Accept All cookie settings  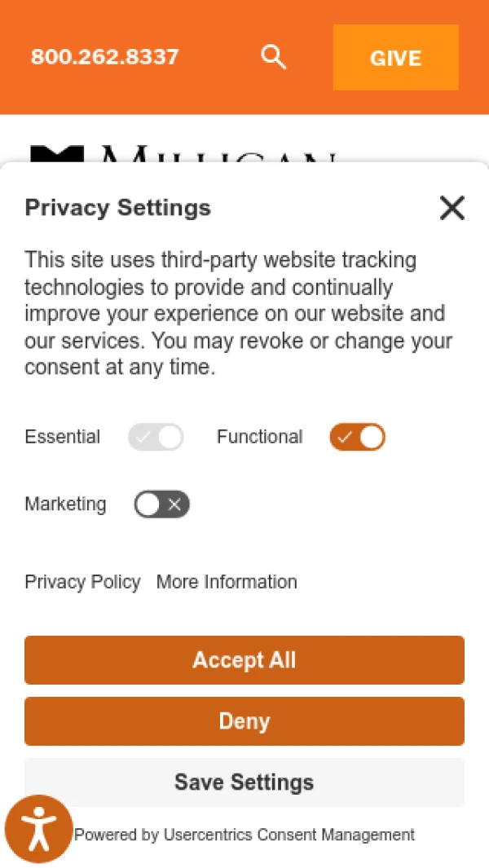coord(244,660)
